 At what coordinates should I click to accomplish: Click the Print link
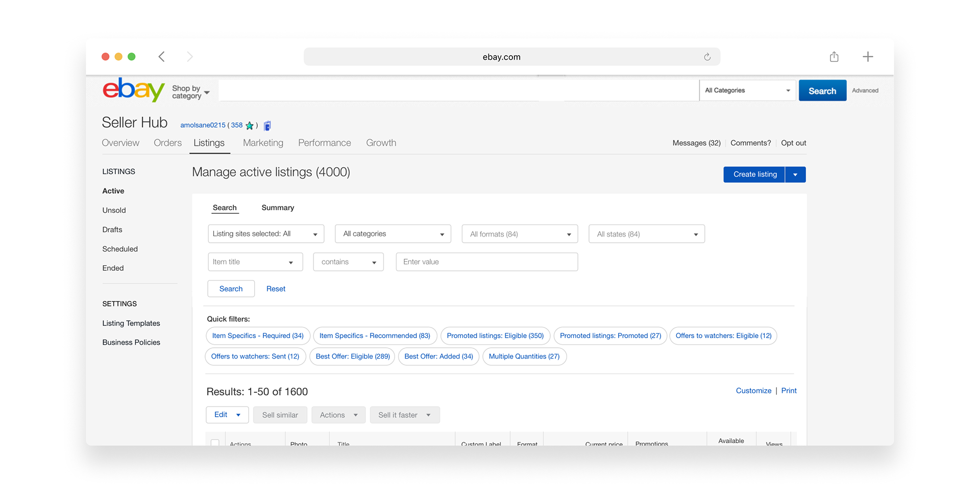click(789, 391)
